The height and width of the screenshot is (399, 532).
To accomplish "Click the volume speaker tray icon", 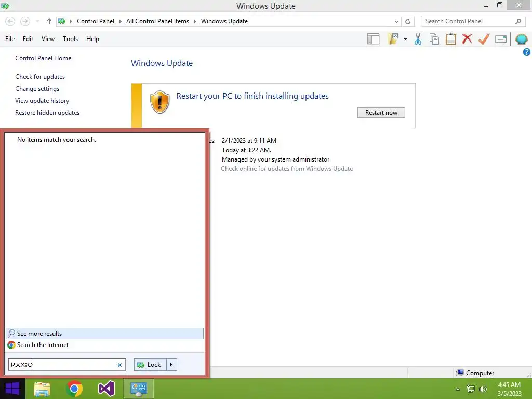I will (483, 389).
